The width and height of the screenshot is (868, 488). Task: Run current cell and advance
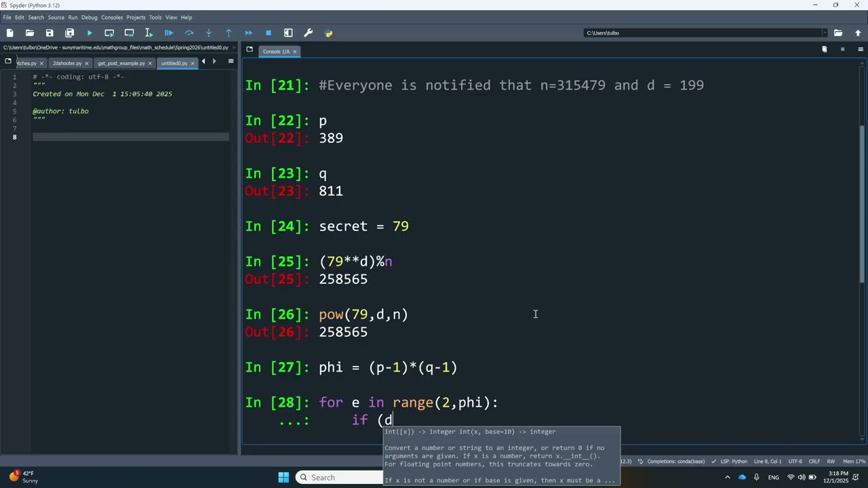tap(129, 33)
